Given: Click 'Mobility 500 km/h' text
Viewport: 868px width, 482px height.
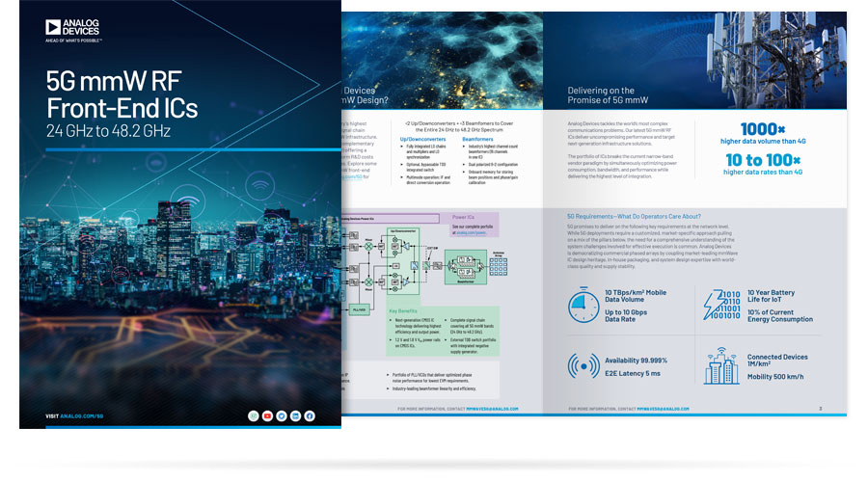Looking at the screenshot, I should (x=775, y=377).
